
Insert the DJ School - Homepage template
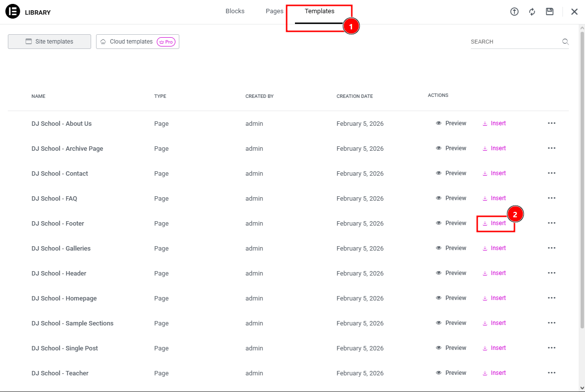tap(494, 298)
